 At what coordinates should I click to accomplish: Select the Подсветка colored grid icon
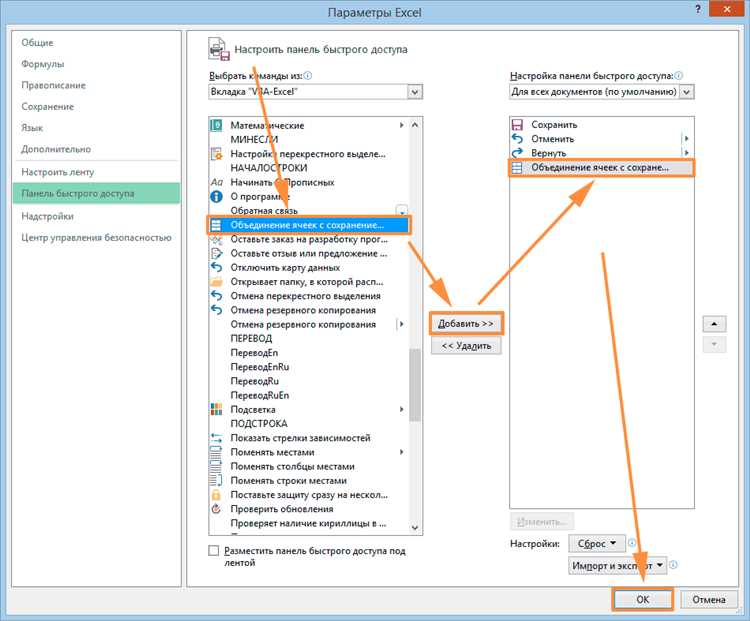217,409
